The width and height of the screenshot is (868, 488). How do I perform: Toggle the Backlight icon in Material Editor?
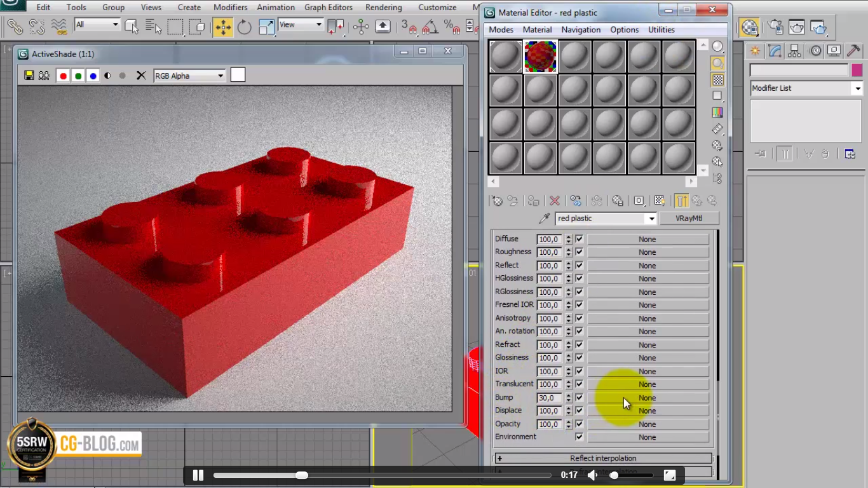pyautogui.click(x=717, y=63)
